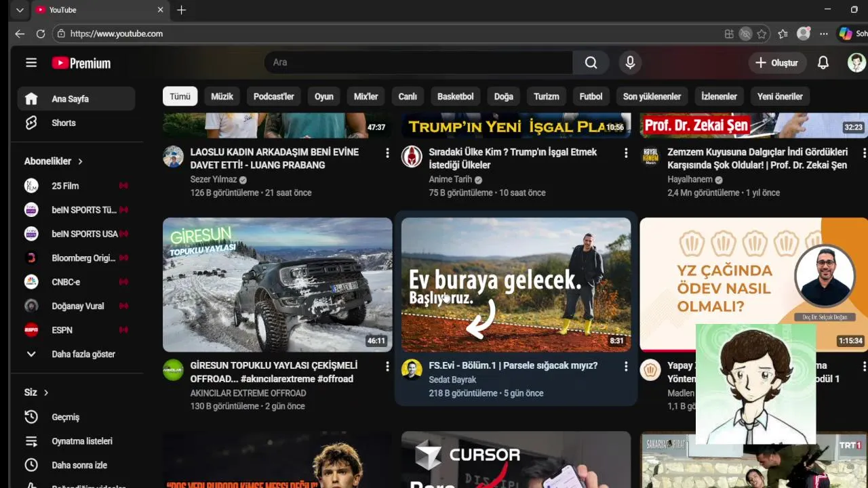Open options for GİRESUN TOPUKLU YAYLASI video
The image size is (868, 488).
(x=387, y=367)
